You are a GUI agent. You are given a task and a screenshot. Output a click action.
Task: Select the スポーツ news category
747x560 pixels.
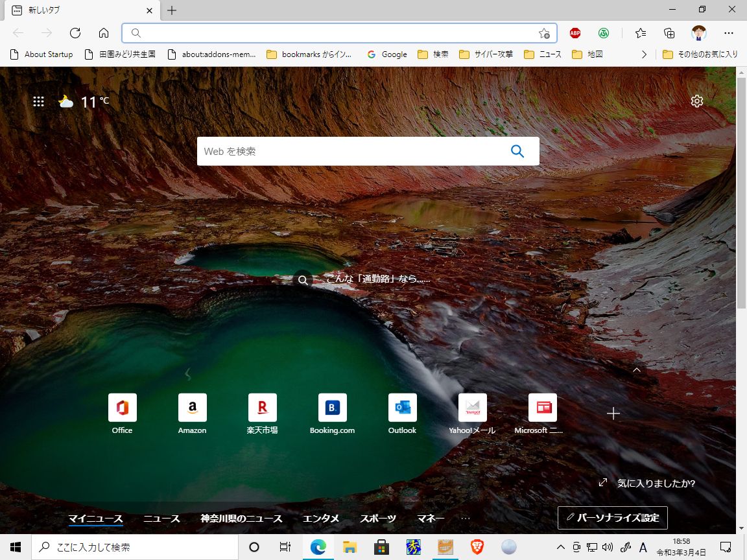click(377, 518)
